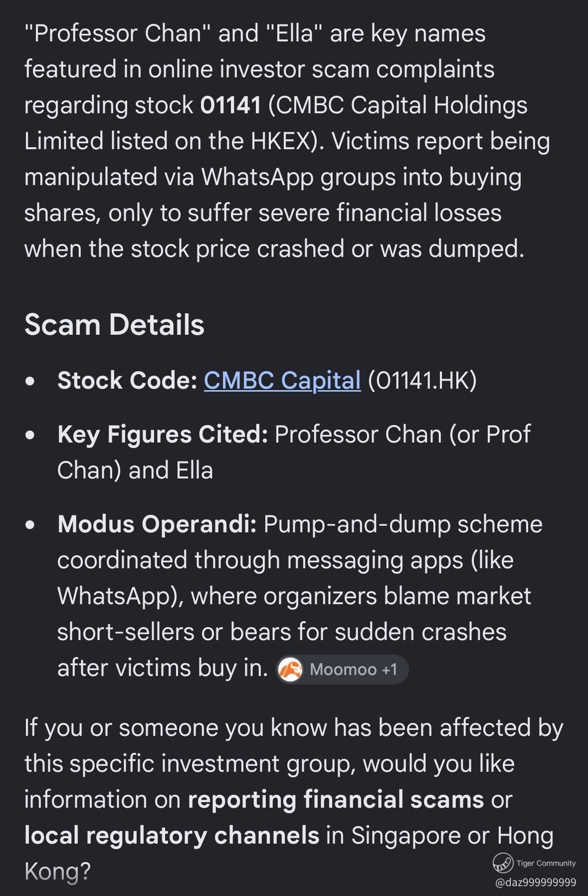Viewport: 588px width, 896px height.
Task: Click the bullet beside Stock Code
Action: pos(30,382)
